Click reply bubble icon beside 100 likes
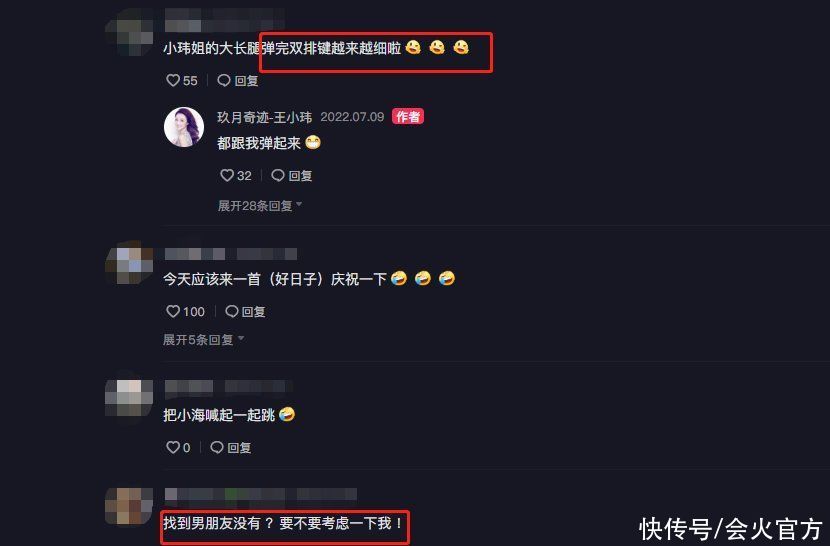The image size is (830, 546). 232,311
